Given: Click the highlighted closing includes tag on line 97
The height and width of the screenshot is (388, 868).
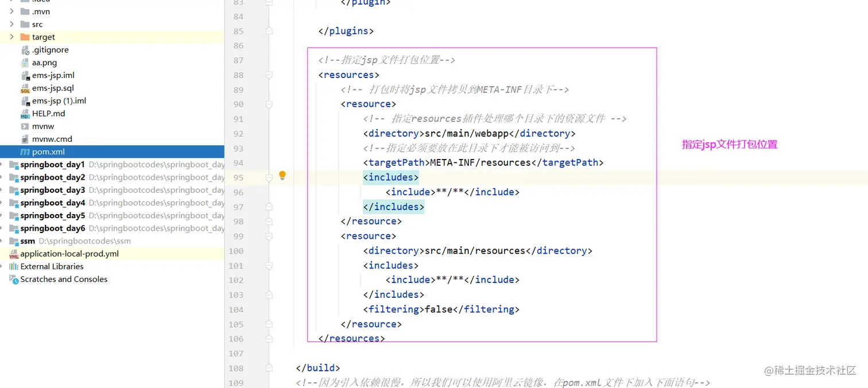Looking at the screenshot, I should tap(393, 207).
